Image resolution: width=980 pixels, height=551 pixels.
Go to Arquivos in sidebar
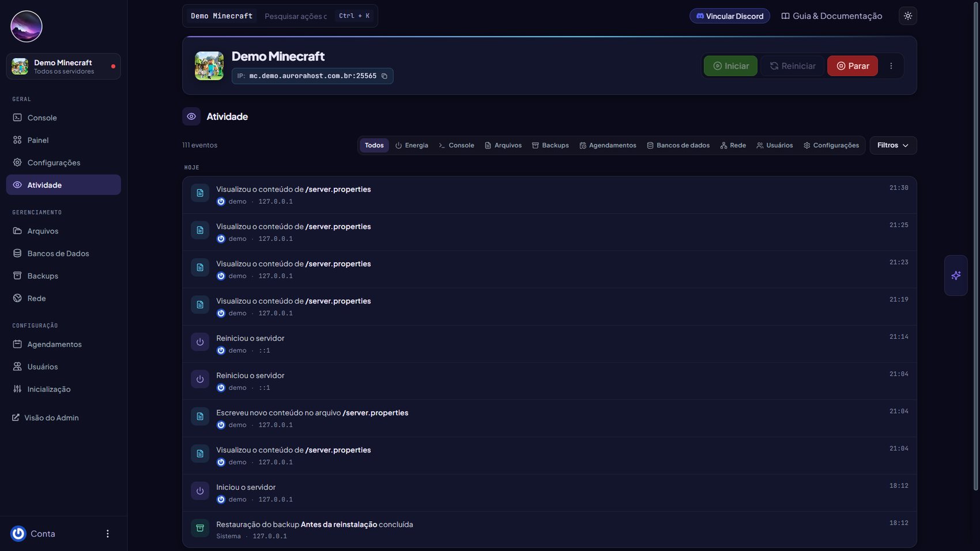point(63,231)
